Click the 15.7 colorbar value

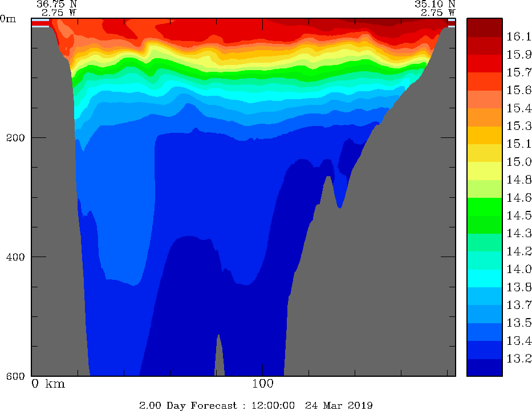519,72
